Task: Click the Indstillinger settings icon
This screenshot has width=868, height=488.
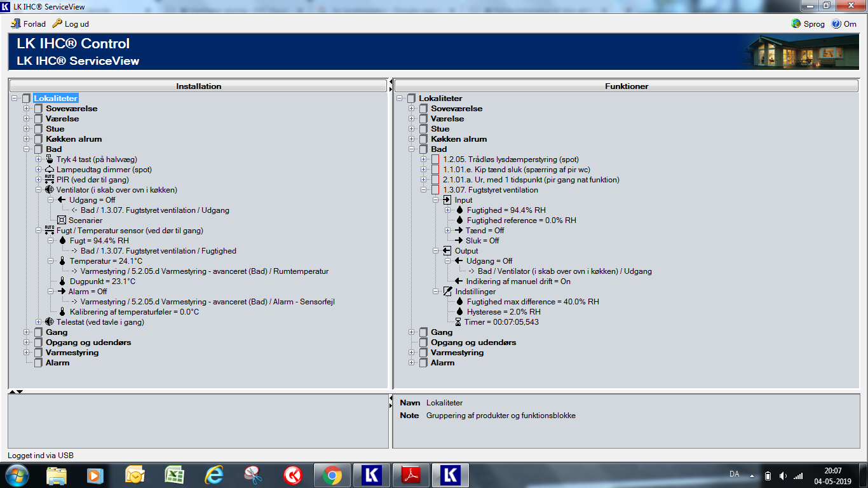Action: point(447,292)
